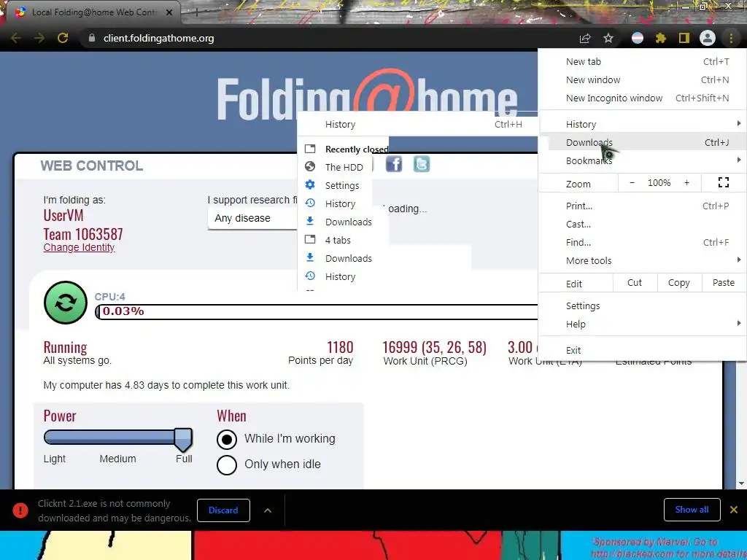Click Cut in Edit row
747x560 pixels.
635,283
